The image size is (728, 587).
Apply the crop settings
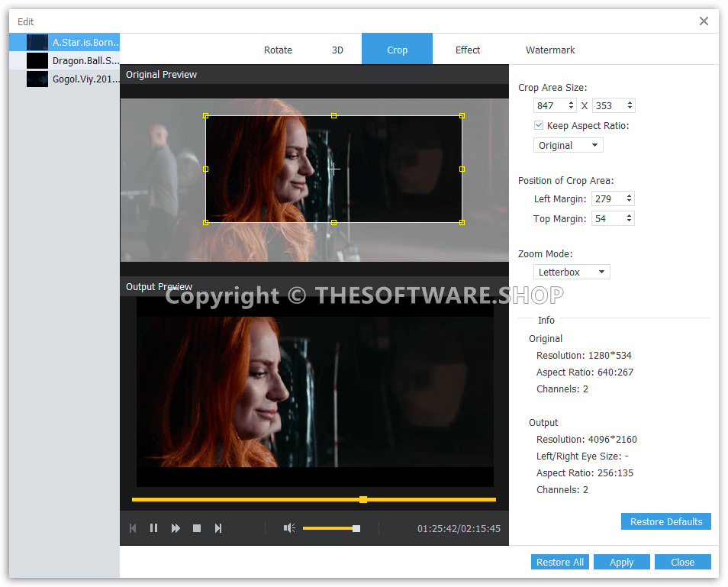pyautogui.click(x=622, y=562)
